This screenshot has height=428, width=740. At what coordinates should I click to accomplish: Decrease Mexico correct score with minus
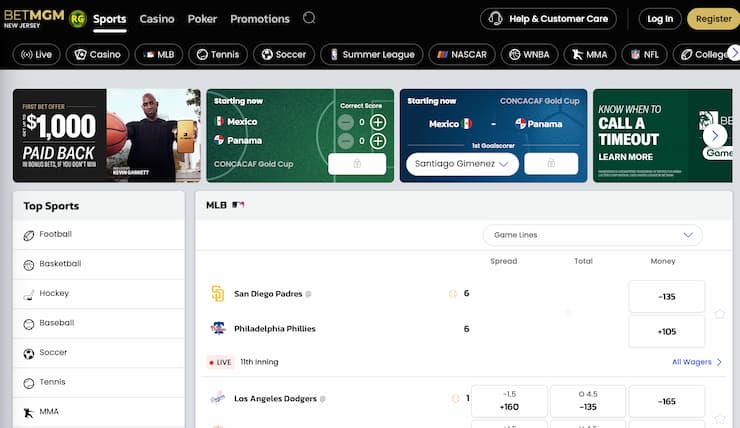tap(345, 122)
